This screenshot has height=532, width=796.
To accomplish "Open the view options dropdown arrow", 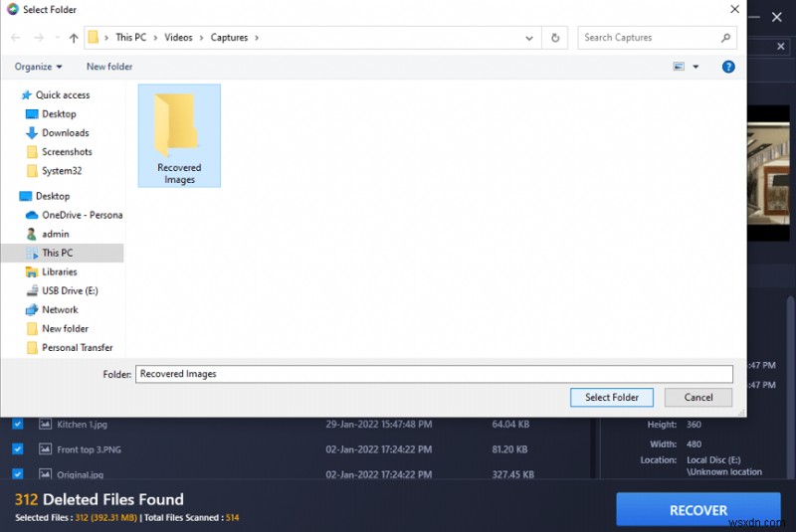I will 696,67.
